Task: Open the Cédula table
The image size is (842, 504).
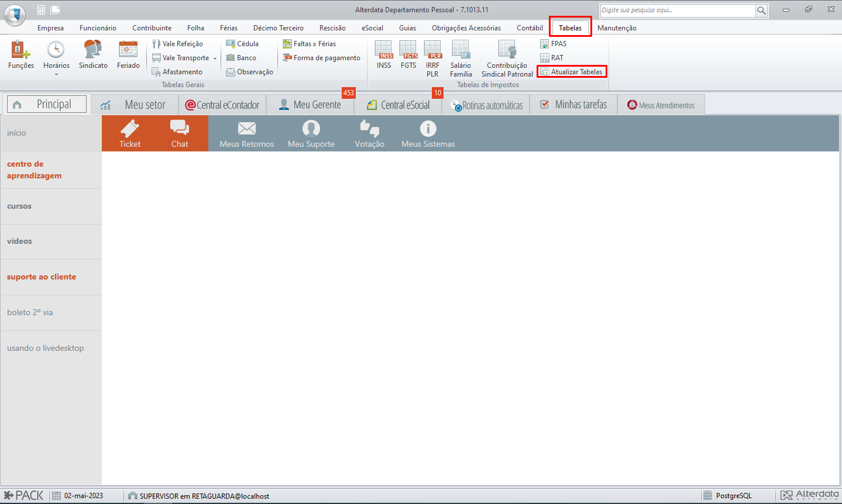Action: pos(242,44)
